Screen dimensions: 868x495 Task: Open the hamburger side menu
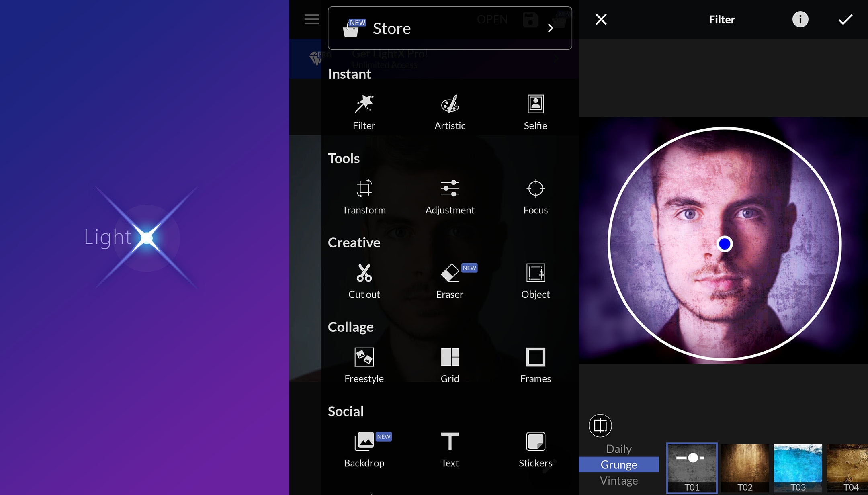point(311,19)
